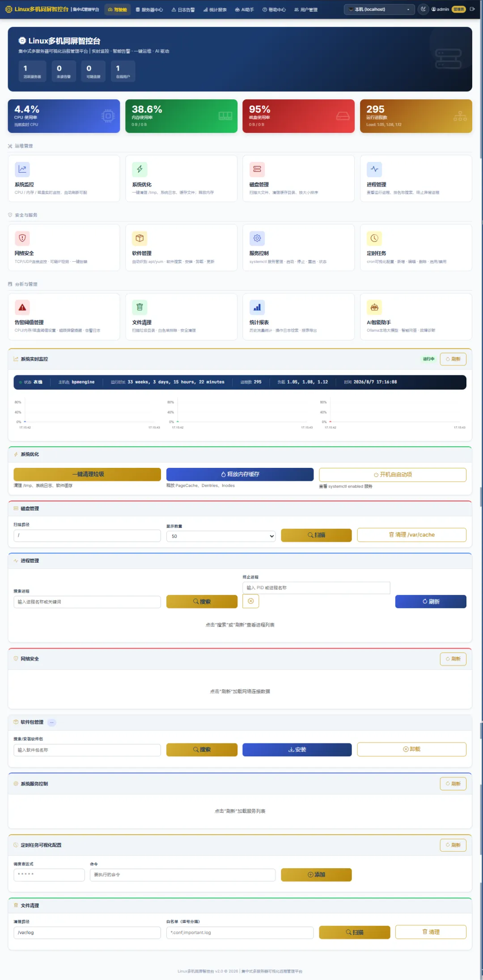Focus the 输入 PID 或进程名称 field
The width and height of the screenshot is (483, 980).
point(316,588)
